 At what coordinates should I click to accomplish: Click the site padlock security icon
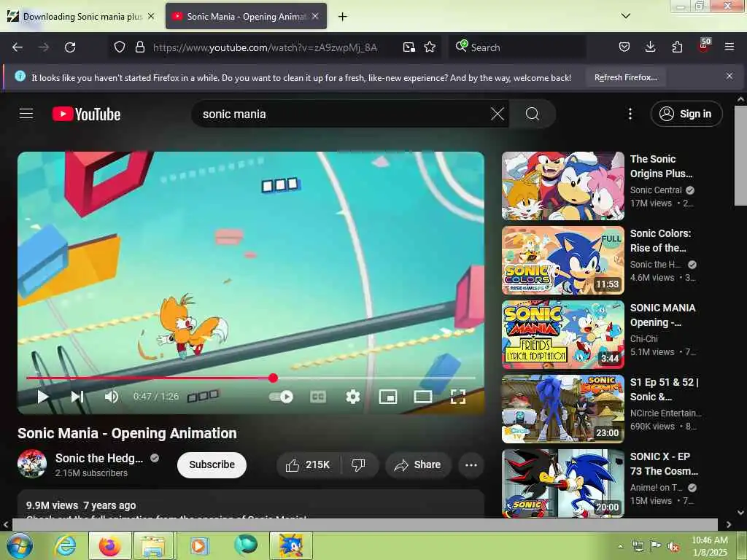click(139, 47)
